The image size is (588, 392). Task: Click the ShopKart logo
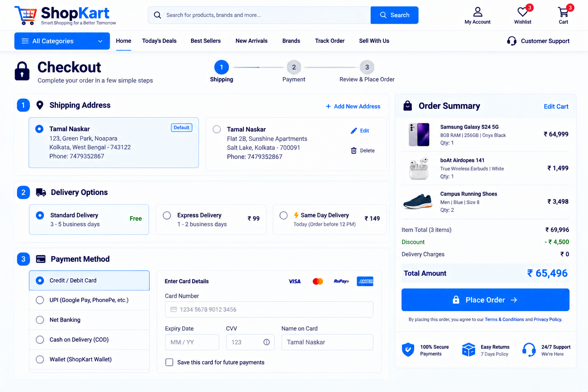pyautogui.click(x=65, y=15)
